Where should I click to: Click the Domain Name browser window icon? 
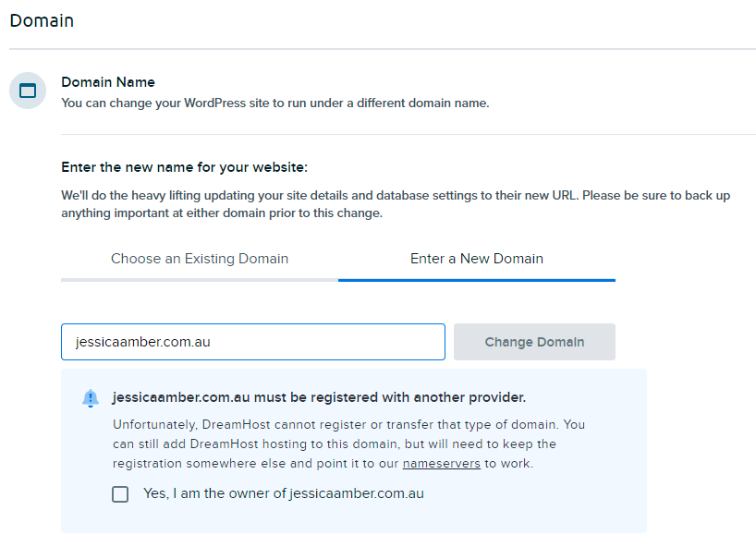tap(28, 91)
